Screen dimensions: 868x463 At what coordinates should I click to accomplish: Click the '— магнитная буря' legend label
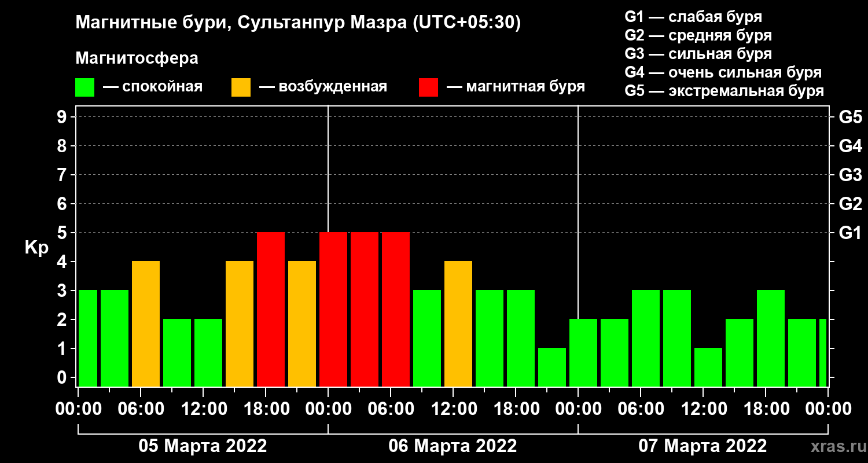coord(516,87)
